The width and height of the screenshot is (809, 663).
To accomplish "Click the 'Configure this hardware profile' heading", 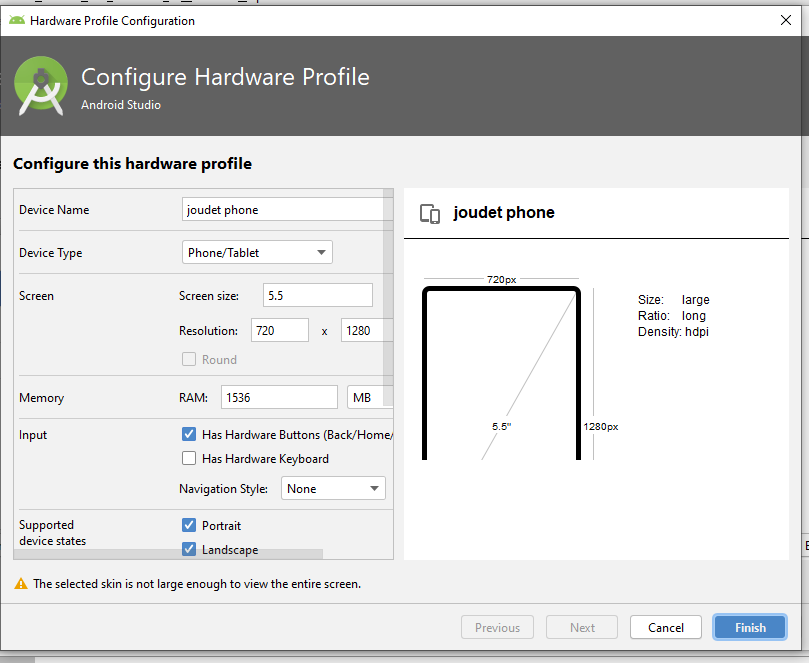I will pyautogui.click(x=133, y=164).
